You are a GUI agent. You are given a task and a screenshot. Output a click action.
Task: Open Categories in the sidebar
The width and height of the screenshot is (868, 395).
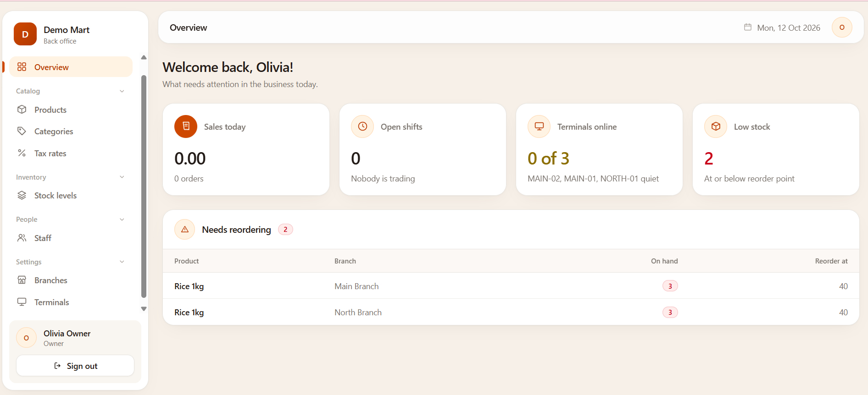pyautogui.click(x=71, y=131)
